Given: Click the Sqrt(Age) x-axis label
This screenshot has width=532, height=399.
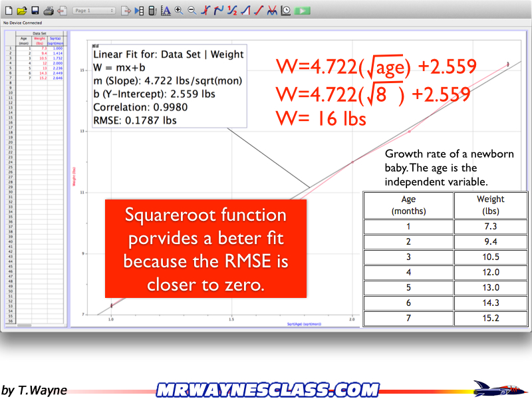Looking at the screenshot, I should coord(305,323).
